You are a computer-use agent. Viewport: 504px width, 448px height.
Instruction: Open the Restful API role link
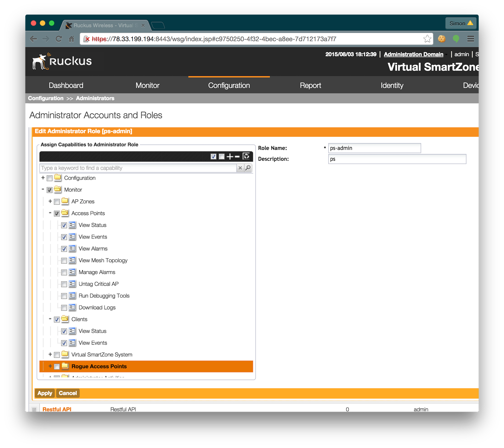click(x=57, y=409)
